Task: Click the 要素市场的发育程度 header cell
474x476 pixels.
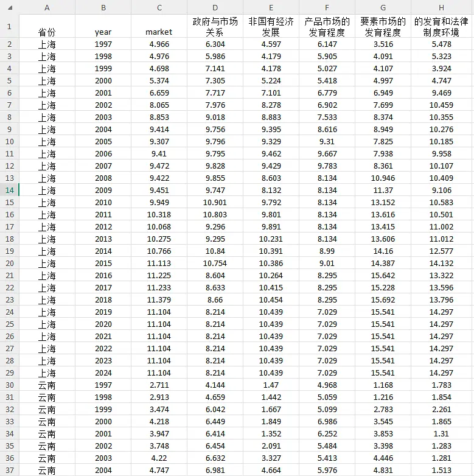Action: pos(383,26)
